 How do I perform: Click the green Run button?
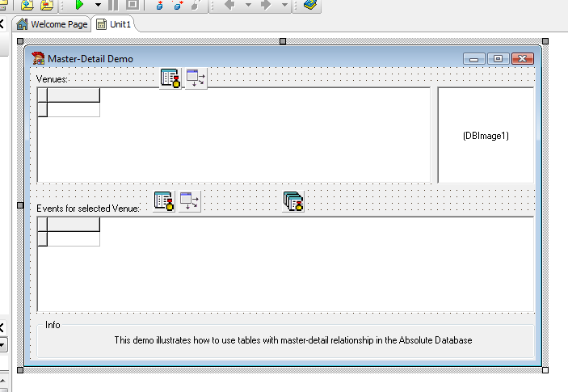tap(80, 5)
